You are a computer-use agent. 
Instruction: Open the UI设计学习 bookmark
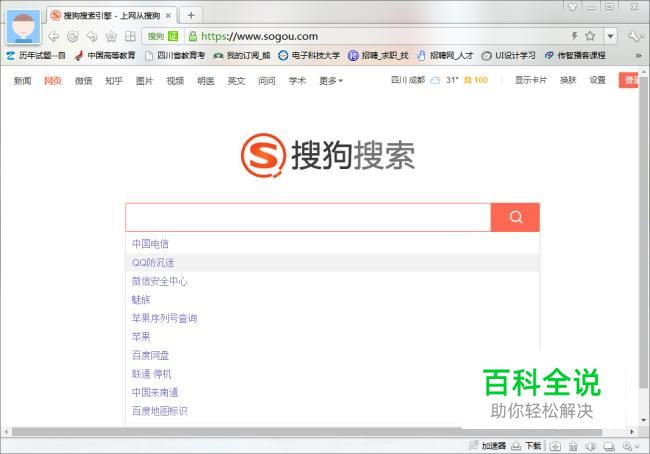tap(508, 55)
